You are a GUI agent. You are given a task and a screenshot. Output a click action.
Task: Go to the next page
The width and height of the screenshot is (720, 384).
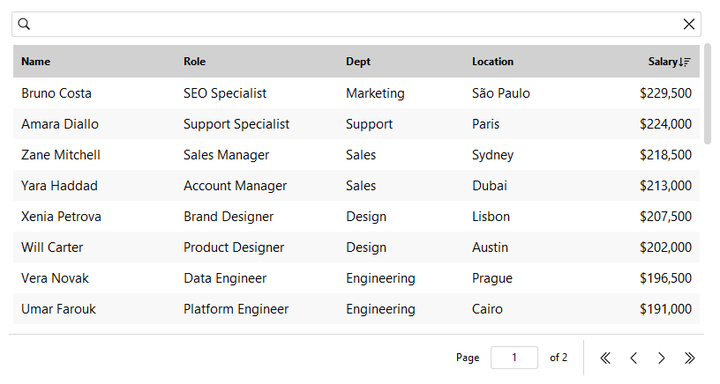[x=661, y=358]
